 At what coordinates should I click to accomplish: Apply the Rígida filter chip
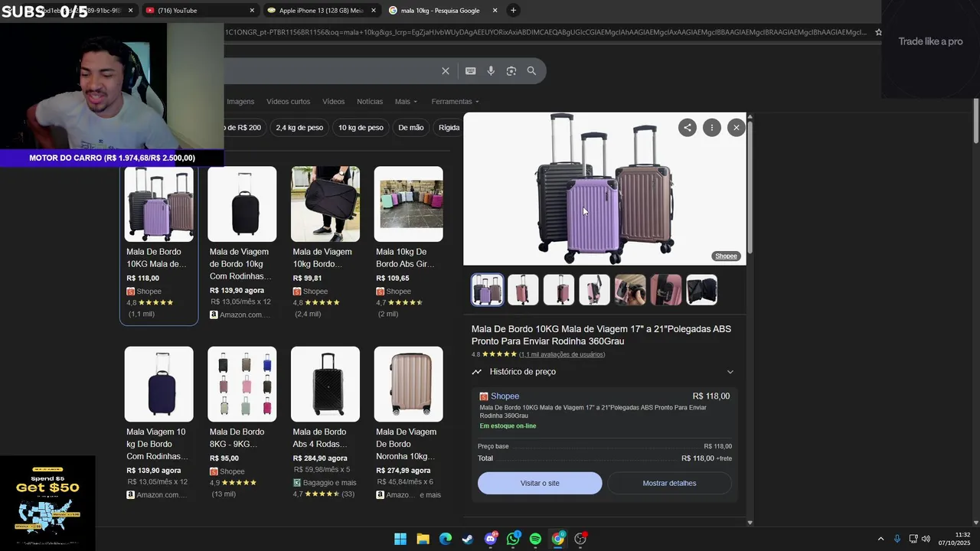click(x=449, y=128)
